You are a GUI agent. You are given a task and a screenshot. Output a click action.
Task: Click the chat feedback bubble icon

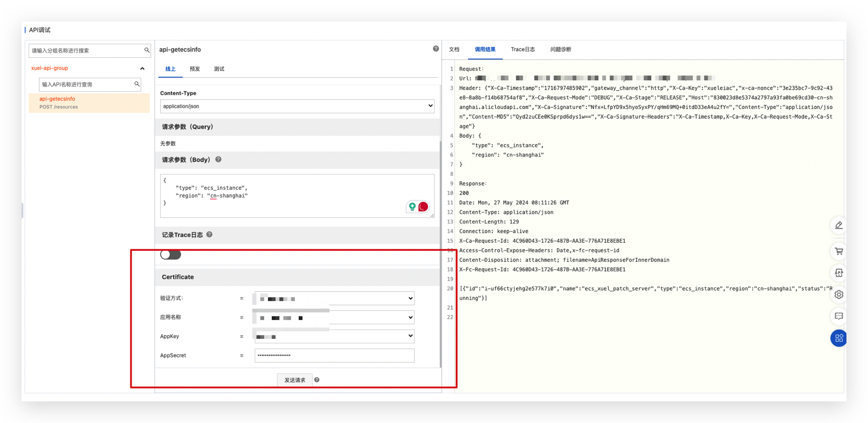click(x=838, y=316)
